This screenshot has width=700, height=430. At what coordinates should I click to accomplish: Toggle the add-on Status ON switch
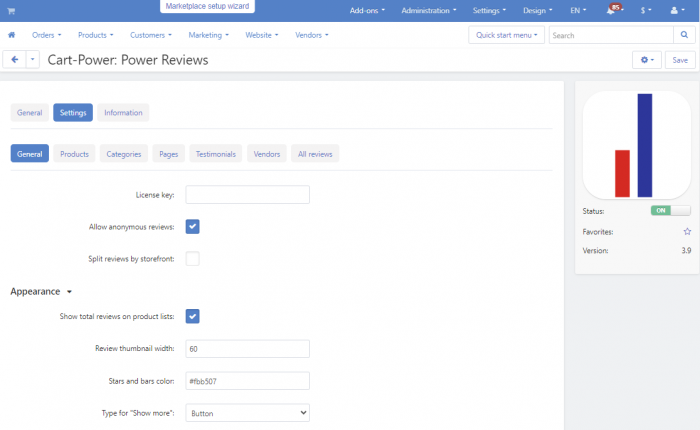click(x=671, y=211)
